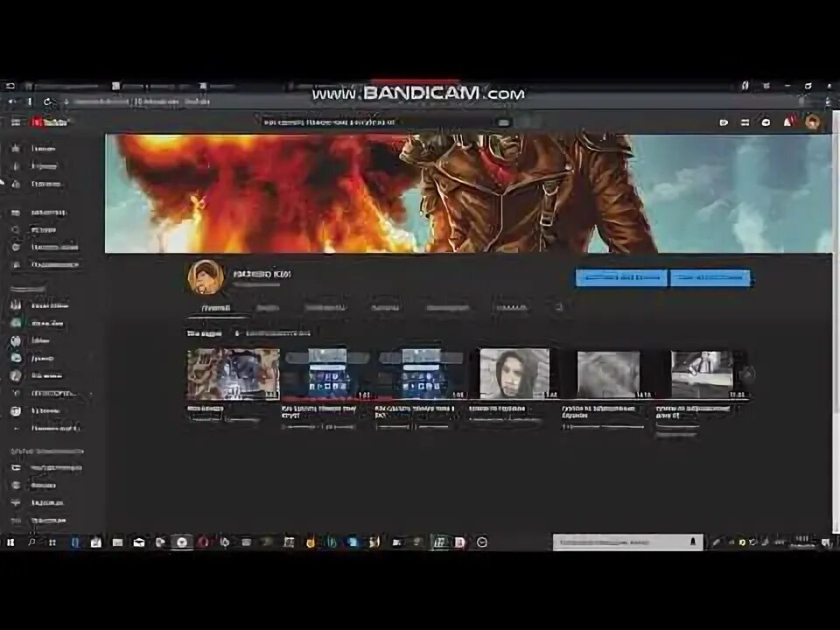Click the browser reload button
This screenshot has width=840, height=630.
(x=47, y=101)
